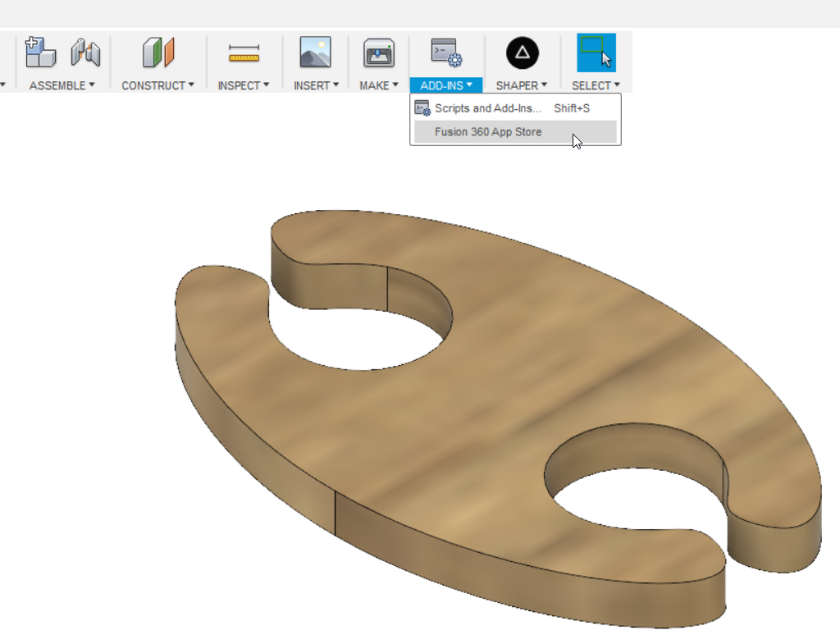Open the INSERT dropdown menu

point(316,85)
